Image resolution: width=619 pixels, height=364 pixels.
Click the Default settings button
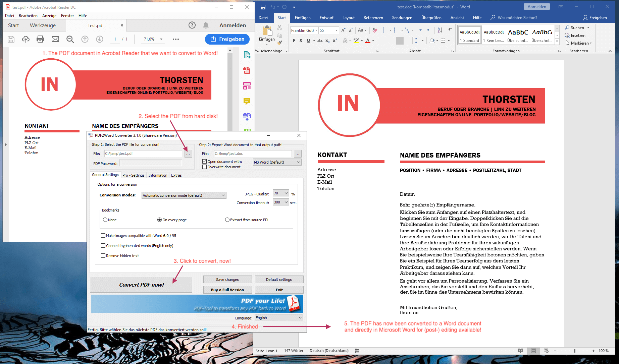[x=279, y=280]
